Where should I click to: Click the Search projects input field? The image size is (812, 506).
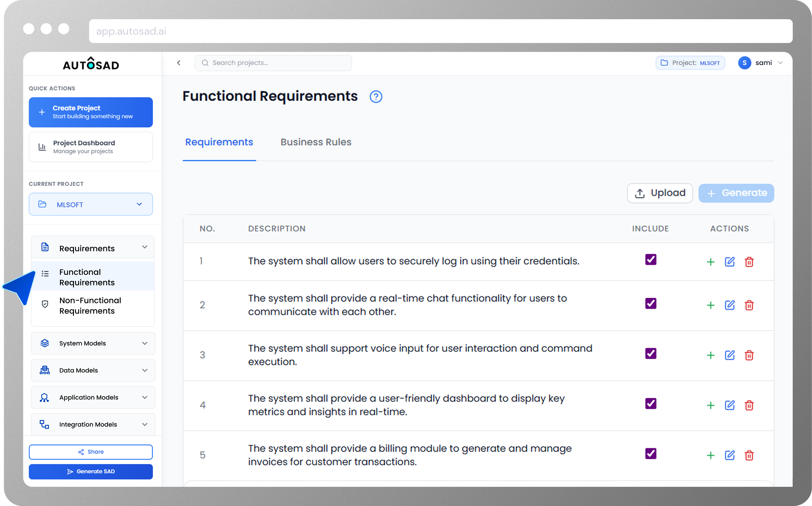point(273,63)
